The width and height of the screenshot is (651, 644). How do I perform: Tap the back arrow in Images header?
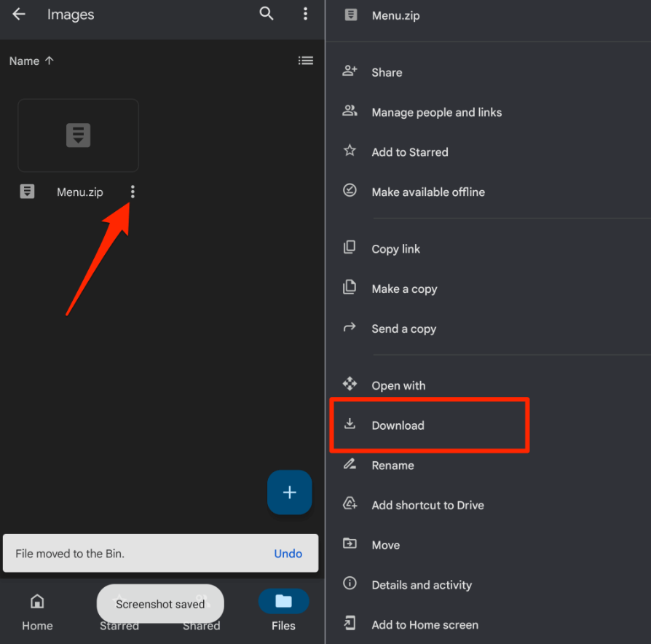[x=19, y=14]
